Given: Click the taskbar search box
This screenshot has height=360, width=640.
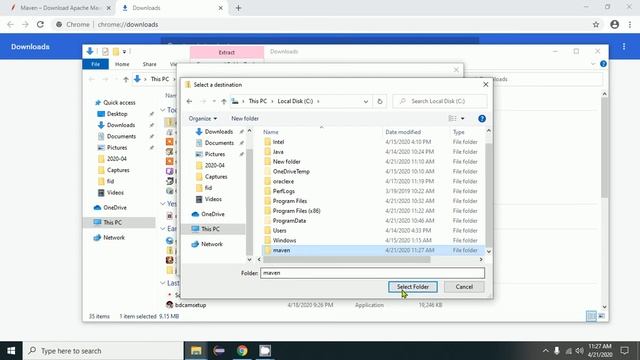Looking at the screenshot, I should [103, 351].
